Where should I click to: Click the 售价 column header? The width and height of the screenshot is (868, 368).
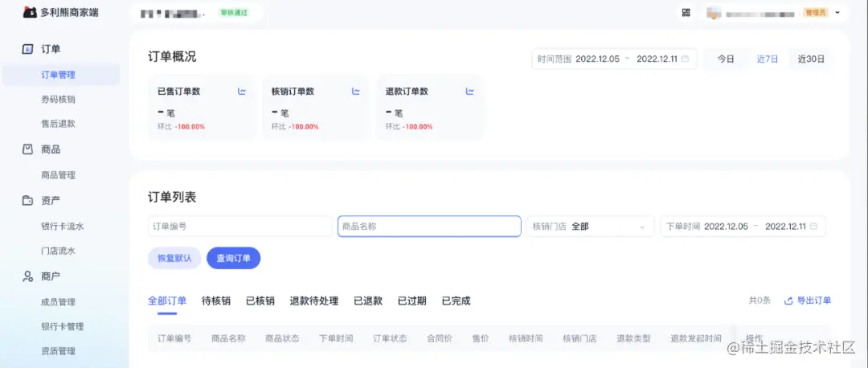481,338
